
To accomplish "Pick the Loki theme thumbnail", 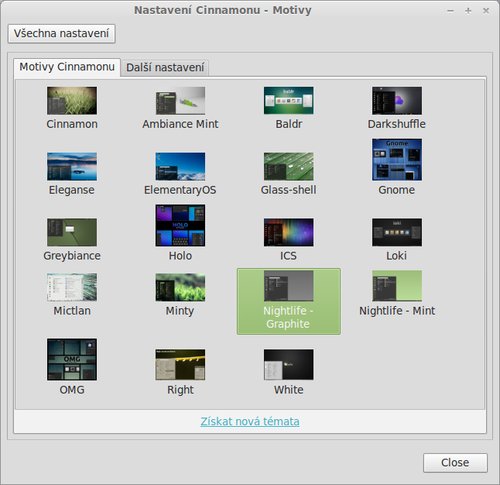I will click(397, 232).
